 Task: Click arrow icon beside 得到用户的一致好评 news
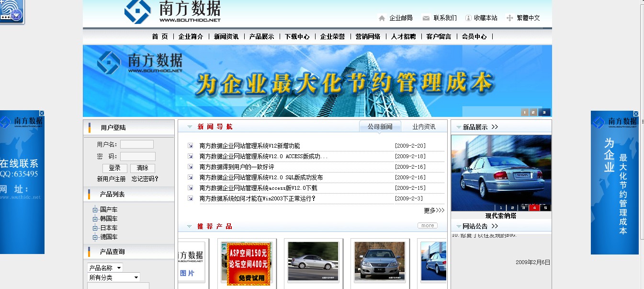190,167
